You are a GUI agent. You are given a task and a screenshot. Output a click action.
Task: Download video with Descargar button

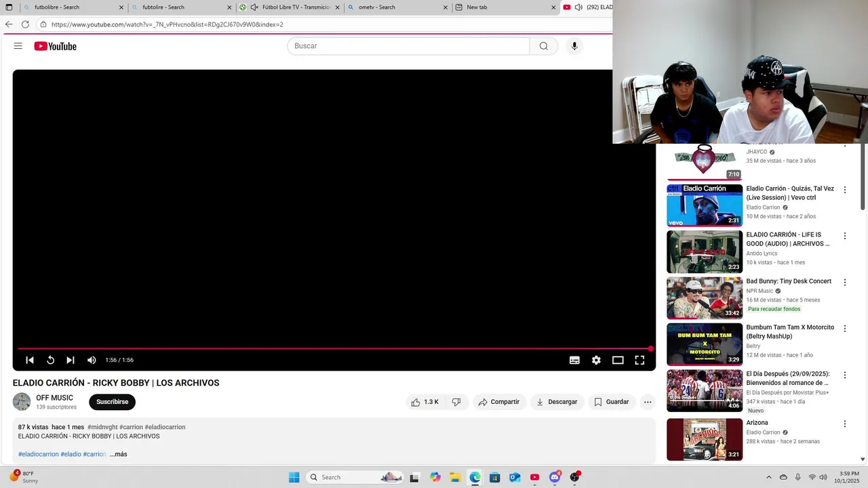point(557,402)
